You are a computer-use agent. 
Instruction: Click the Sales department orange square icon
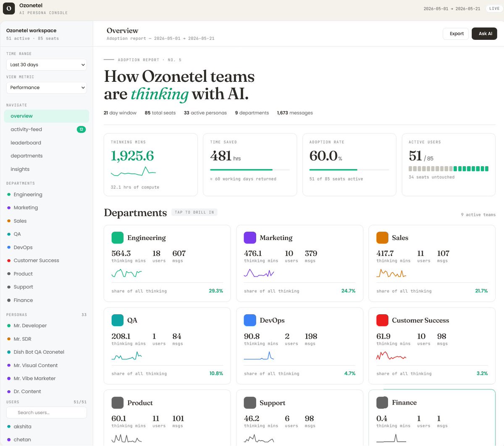pos(382,237)
